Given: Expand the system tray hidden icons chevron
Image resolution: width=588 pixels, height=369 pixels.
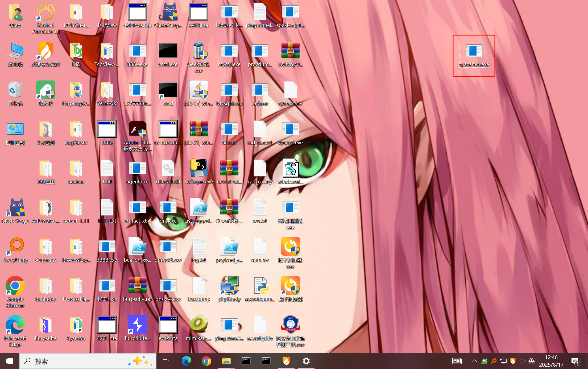Looking at the screenshot, I should pyautogui.click(x=474, y=361).
